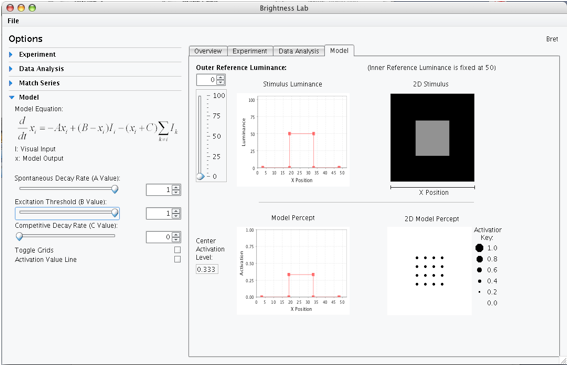Open the Experiment tab
The width and height of the screenshot is (568, 365).
(250, 51)
